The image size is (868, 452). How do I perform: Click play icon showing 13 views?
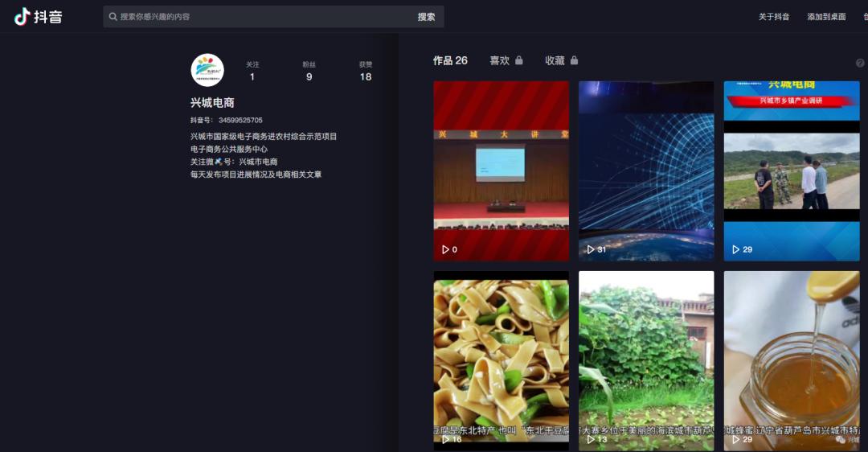(590, 439)
